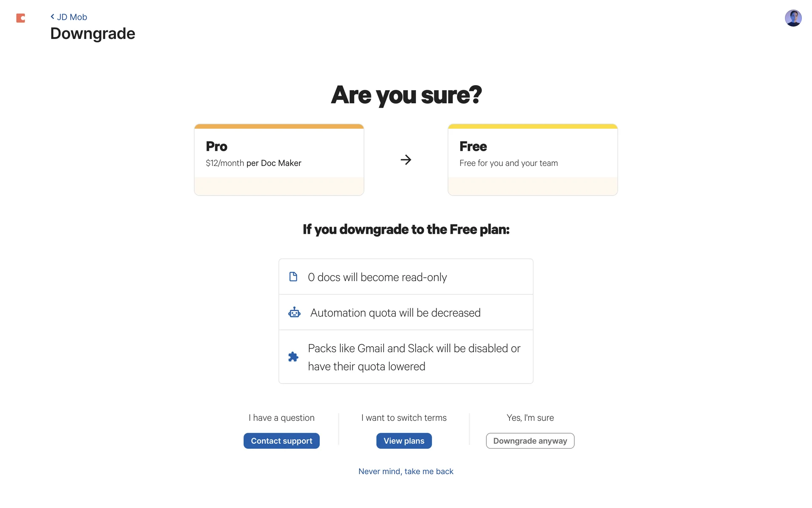This screenshot has height=508, width=812.
Task: Click Never mind, take me back link
Action: pos(406,471)
